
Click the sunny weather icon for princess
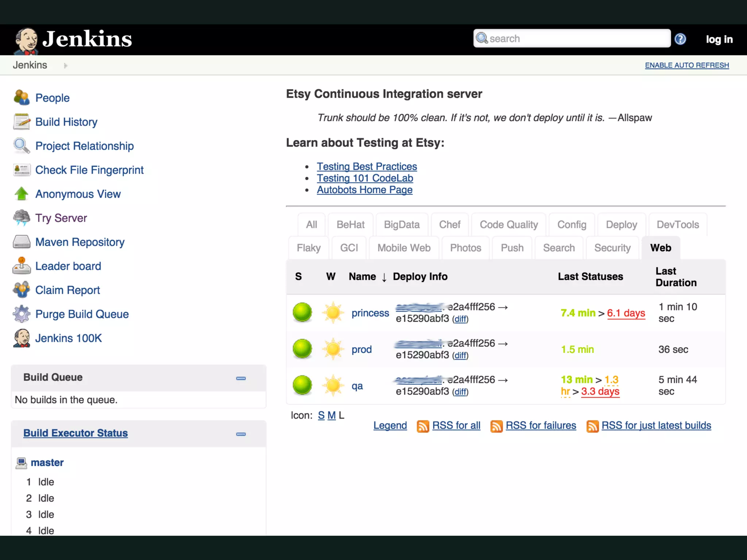pyautogui.click(x=333, y=312)
